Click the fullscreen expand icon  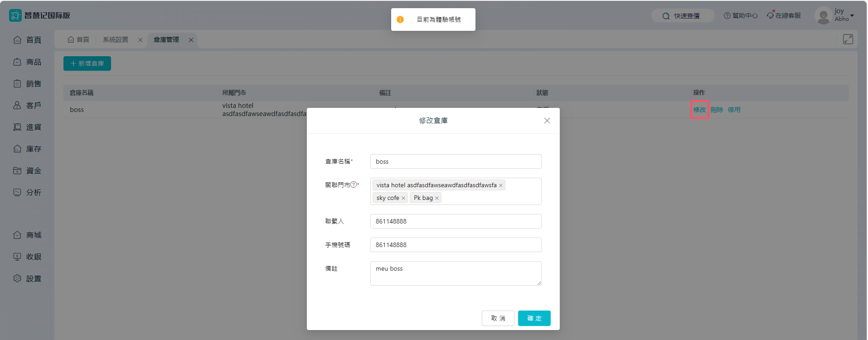tap(848, 39)
